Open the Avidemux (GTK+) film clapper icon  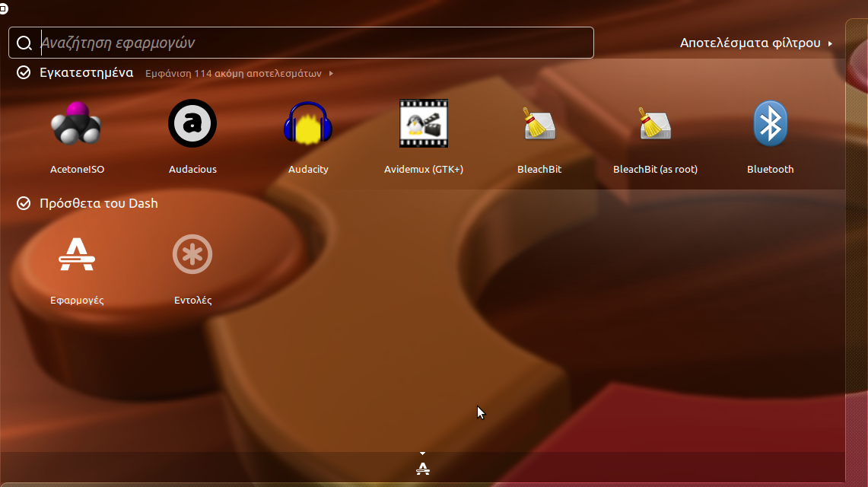(x=424, y=124)
